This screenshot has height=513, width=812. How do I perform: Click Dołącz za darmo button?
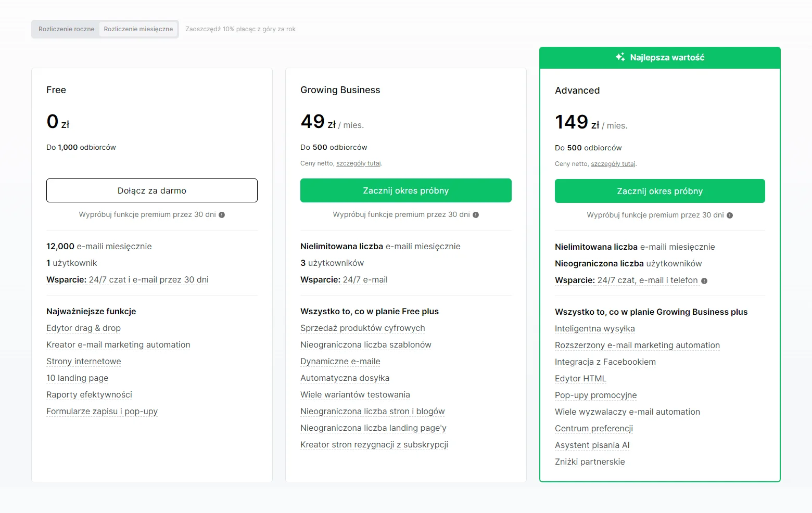(x=152, y=190)
